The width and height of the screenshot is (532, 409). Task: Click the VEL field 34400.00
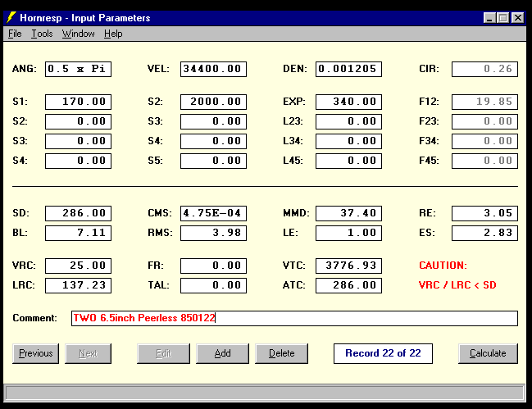point(213,69)
